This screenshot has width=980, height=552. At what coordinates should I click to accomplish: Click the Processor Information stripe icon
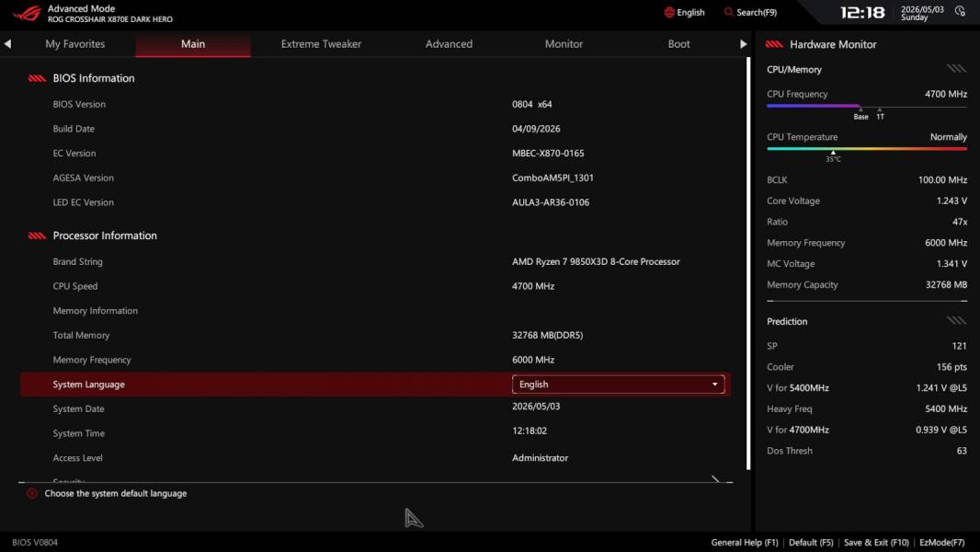pos(37,236)
